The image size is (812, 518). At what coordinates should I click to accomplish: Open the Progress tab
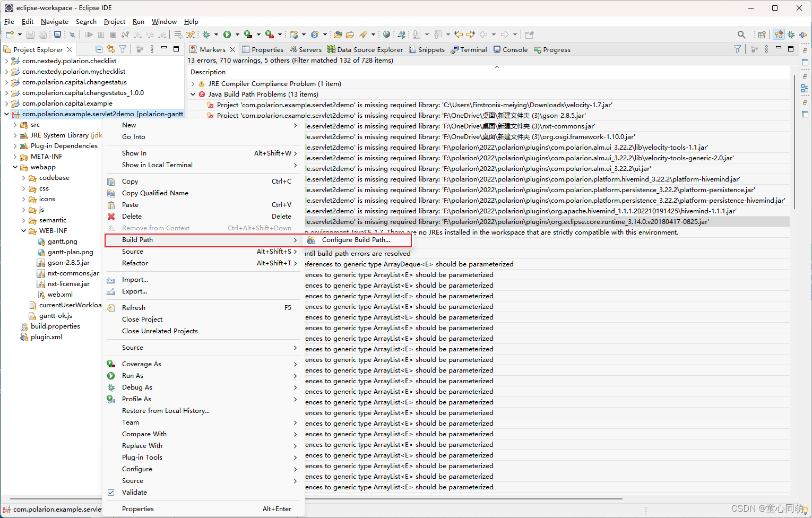tap(552, 49)
